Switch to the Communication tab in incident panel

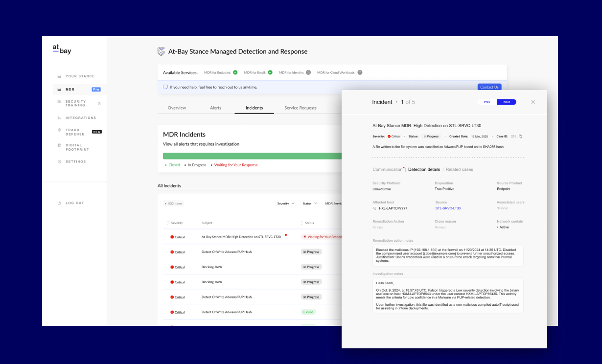coord(387,169)
